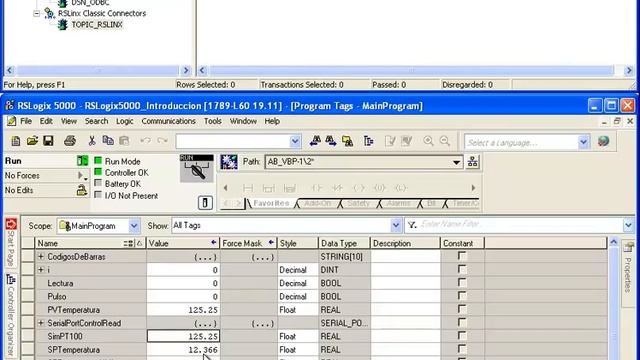Open the Communications menu
Screen dimensions: 640x360
[x=169, y=121]
